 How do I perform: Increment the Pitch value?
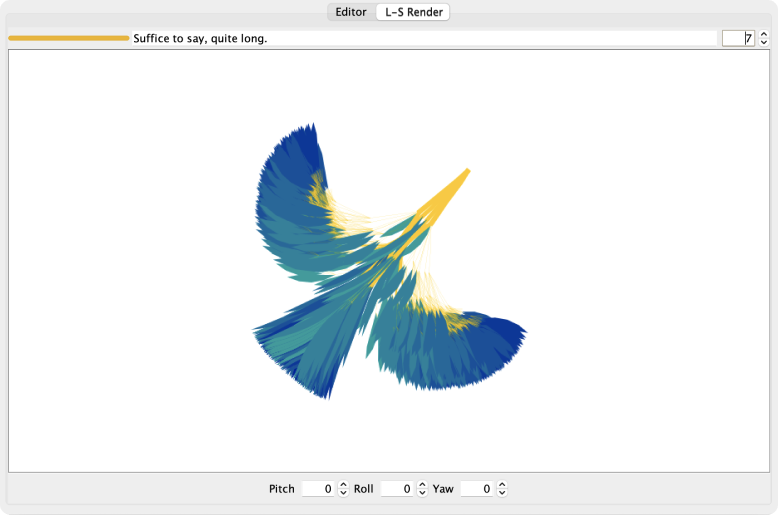pos(343,485)
